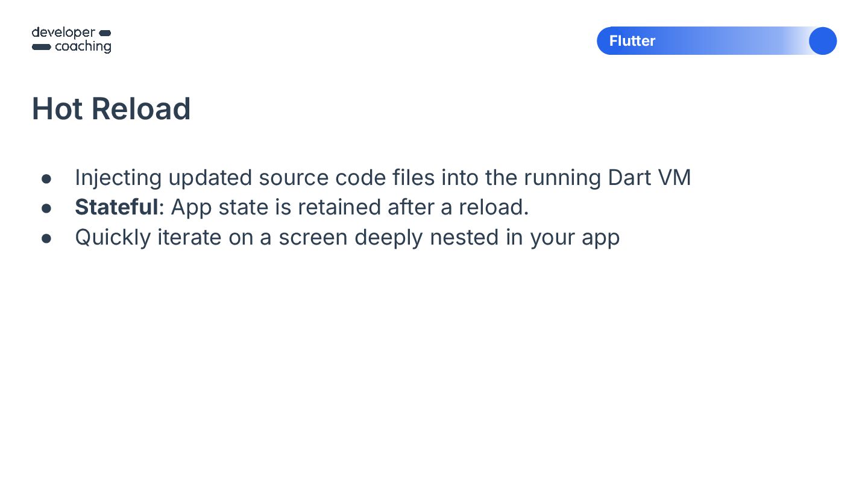Click the word "Reload" in the heading
Screen dimensions: 868x488
(x=141, y=109)
